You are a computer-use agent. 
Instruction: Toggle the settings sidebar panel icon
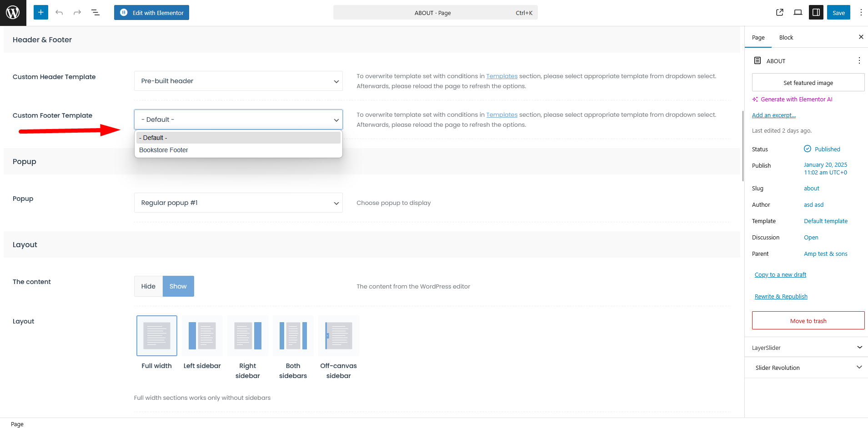816,13
